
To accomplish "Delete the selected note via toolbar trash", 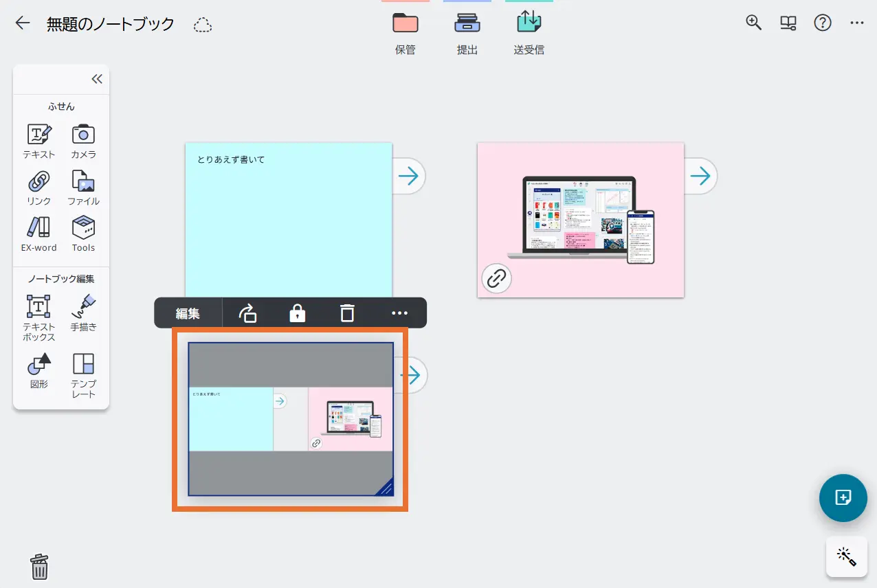I will tap(347, 313).
